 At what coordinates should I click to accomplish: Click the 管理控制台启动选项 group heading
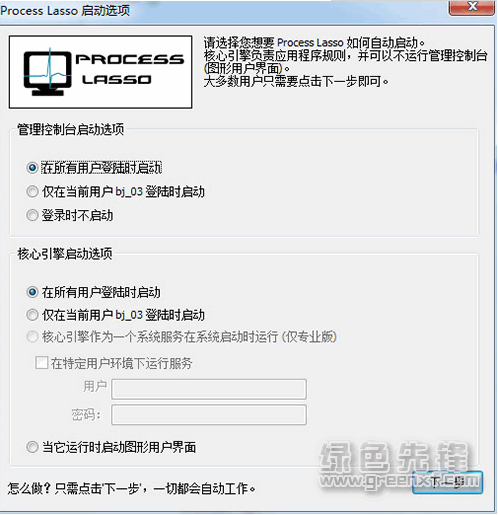pyautogui.click(x=71, y=130)
